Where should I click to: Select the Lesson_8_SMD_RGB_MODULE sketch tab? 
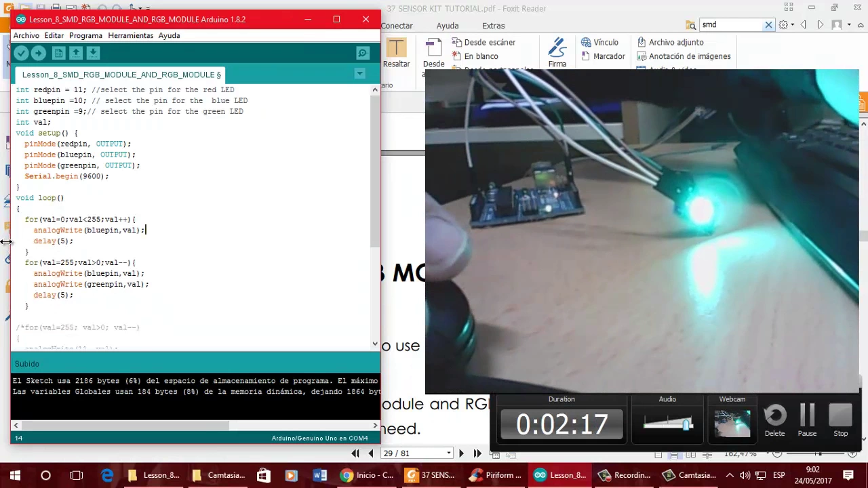pos(121,75)
